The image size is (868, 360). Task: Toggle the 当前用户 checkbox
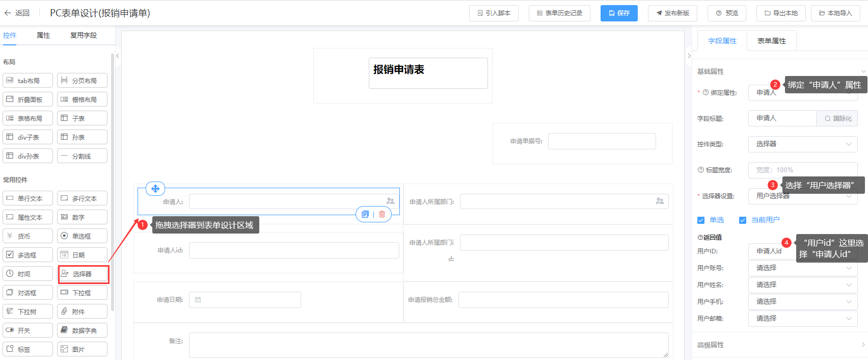pos(743,220)
